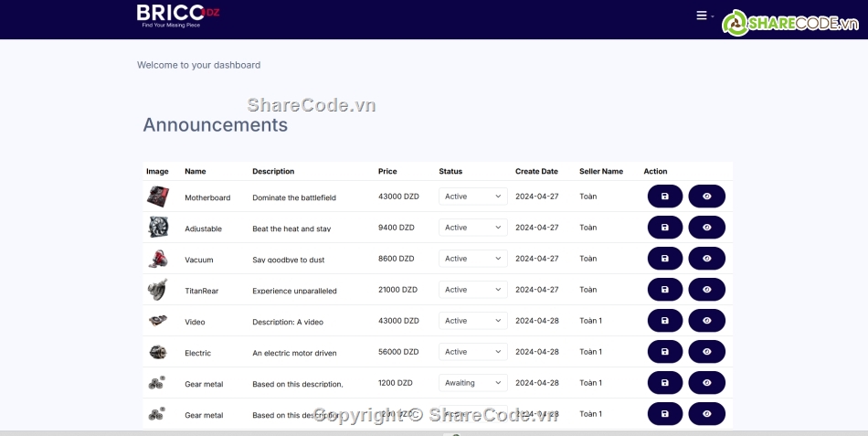Save the Vacuum announcement status
The image size is (868, 436).
(664, 259)
